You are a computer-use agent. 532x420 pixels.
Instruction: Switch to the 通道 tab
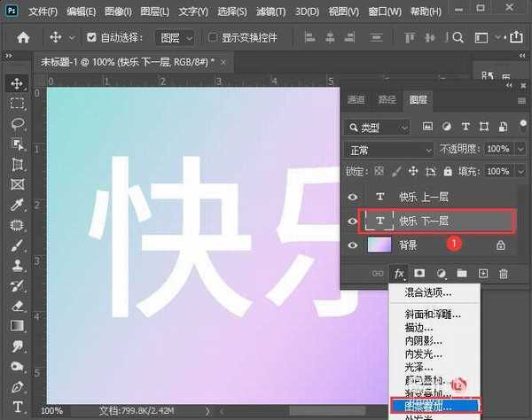click(x=356, y=100)
